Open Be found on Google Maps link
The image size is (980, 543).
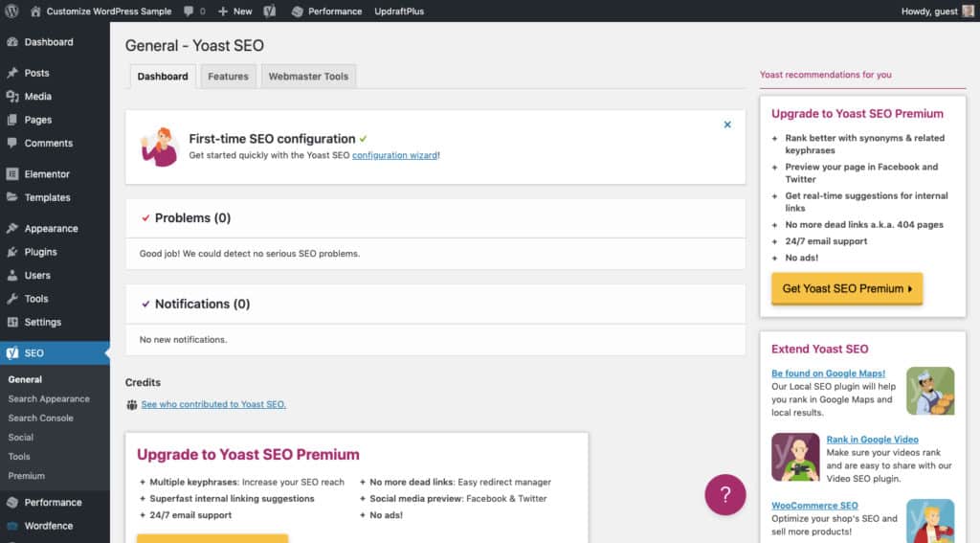click(828, 373)
